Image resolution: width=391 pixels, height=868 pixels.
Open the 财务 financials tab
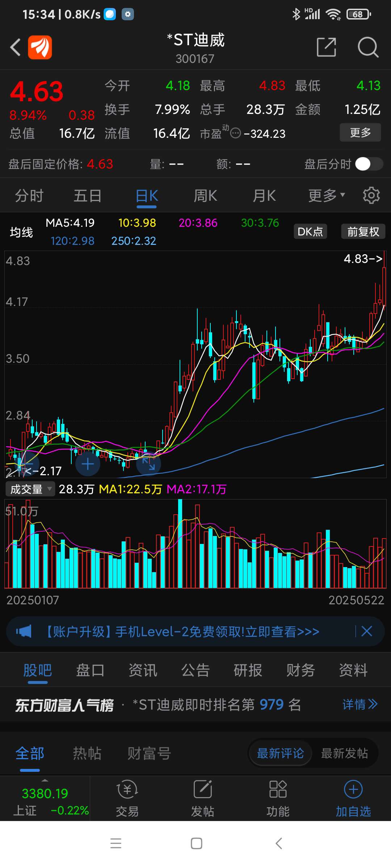pos(300,670)
